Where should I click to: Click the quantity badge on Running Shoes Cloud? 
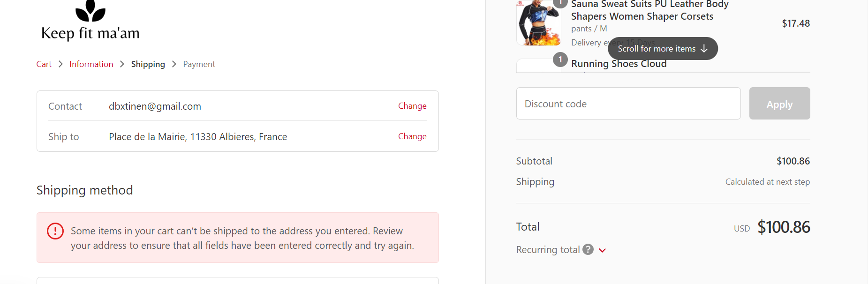tap(560, 60)
